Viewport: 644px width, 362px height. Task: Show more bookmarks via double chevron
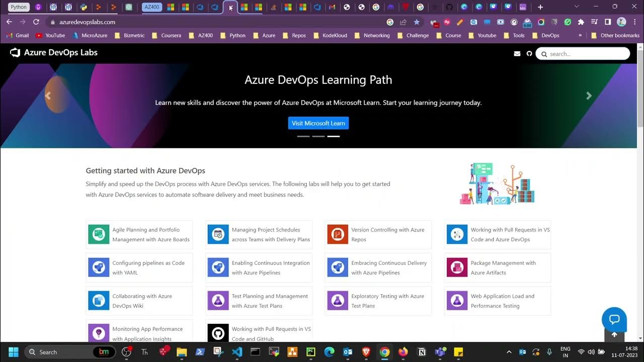(x=580, y=35)
